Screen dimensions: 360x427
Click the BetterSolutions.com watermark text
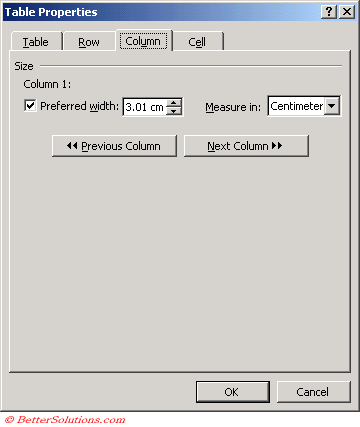tap(65, 420)
